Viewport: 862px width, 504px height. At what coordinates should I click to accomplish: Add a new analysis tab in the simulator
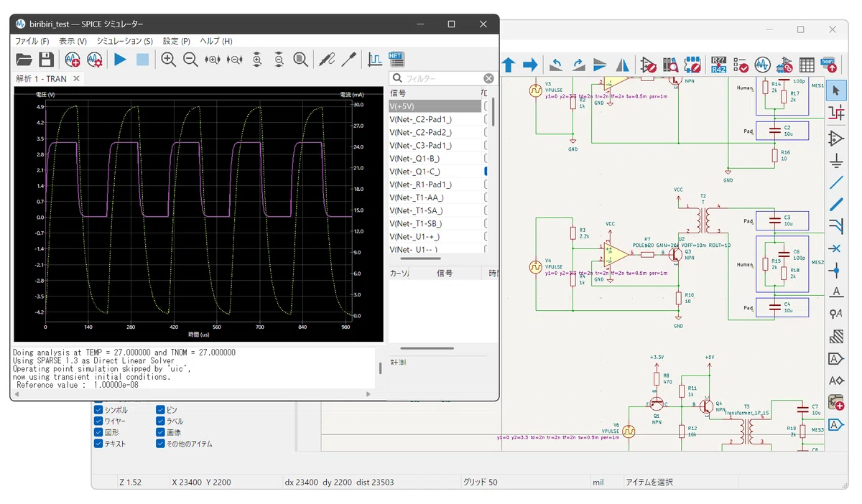click(73, 60)
